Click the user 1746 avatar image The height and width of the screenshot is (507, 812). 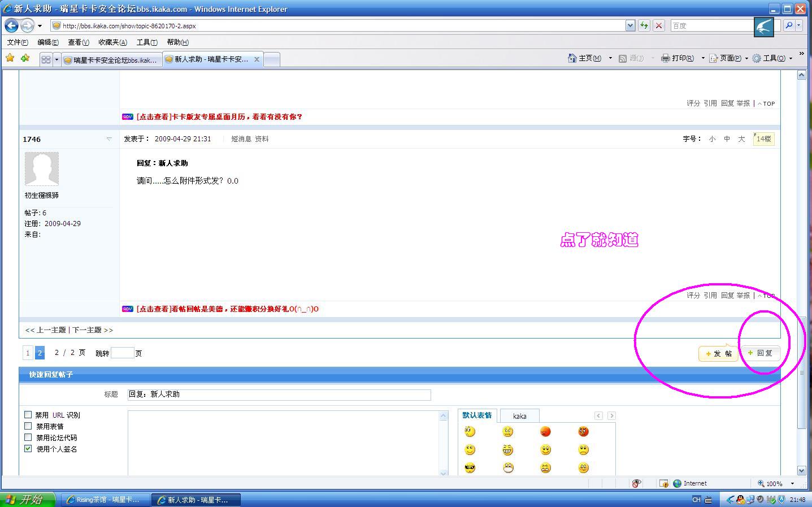point(42,168)
